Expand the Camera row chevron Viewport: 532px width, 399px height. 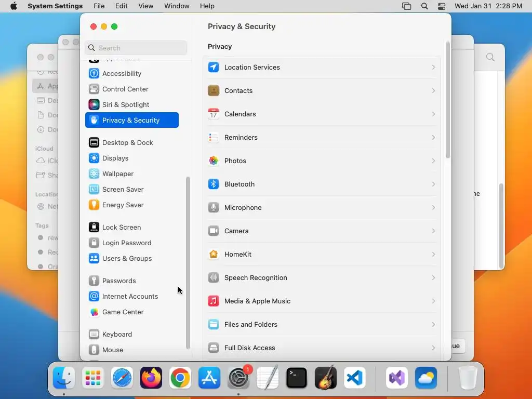tap(433, 231)
